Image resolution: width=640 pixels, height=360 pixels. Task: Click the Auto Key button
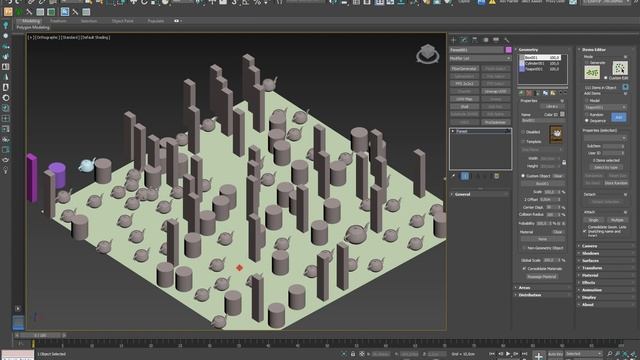555,353
